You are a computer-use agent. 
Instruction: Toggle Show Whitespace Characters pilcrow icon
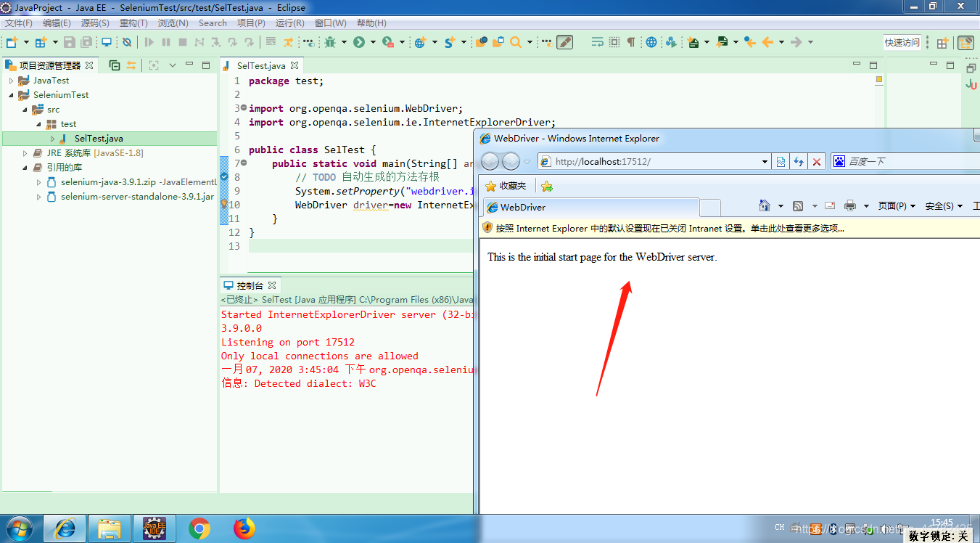[x=631, y=42]
